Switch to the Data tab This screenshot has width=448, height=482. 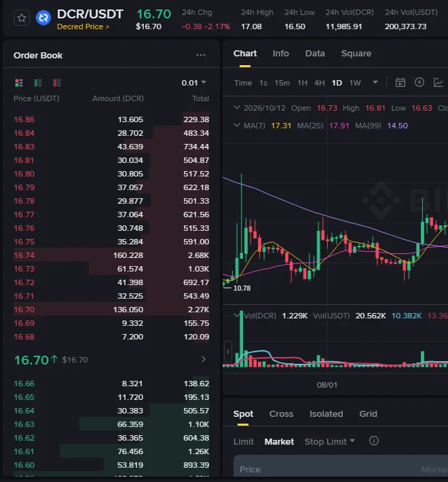(315, 54)
